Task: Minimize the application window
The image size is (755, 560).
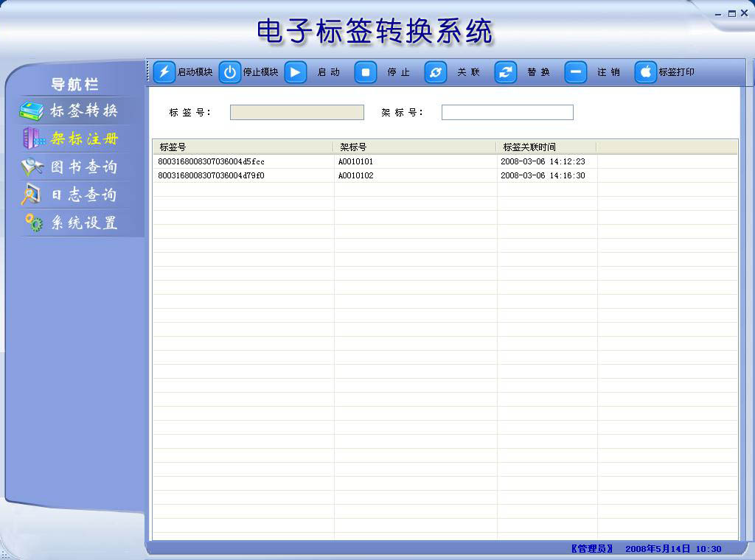Action: [718, 14]
